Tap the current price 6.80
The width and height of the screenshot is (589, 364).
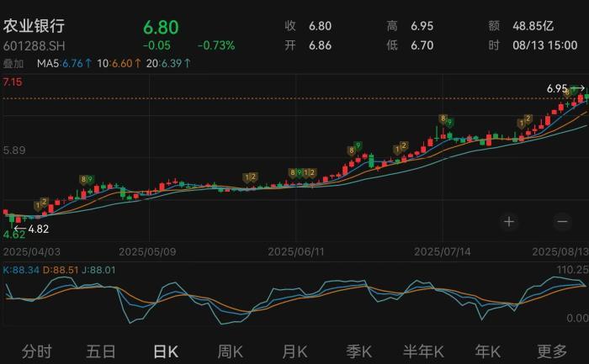point(160,25)
